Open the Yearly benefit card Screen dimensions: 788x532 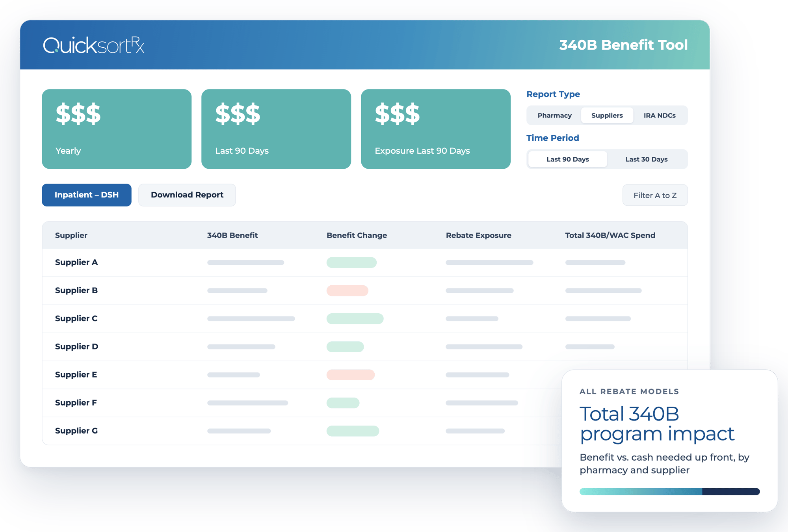(x=117, y=129)
